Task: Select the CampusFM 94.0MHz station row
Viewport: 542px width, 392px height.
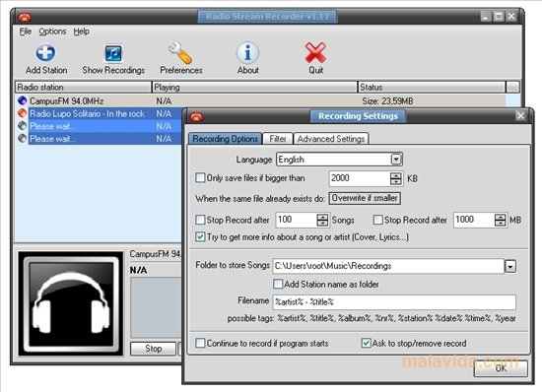Action: coord(261,100)
